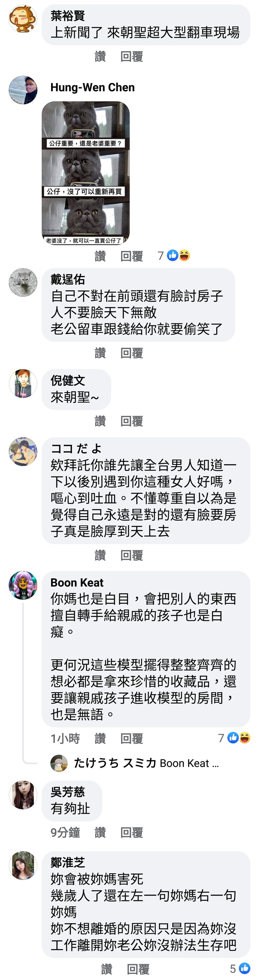Open 吳芳慈's profile picture
The image size is (259, 980).
click(x=23, y=794)
